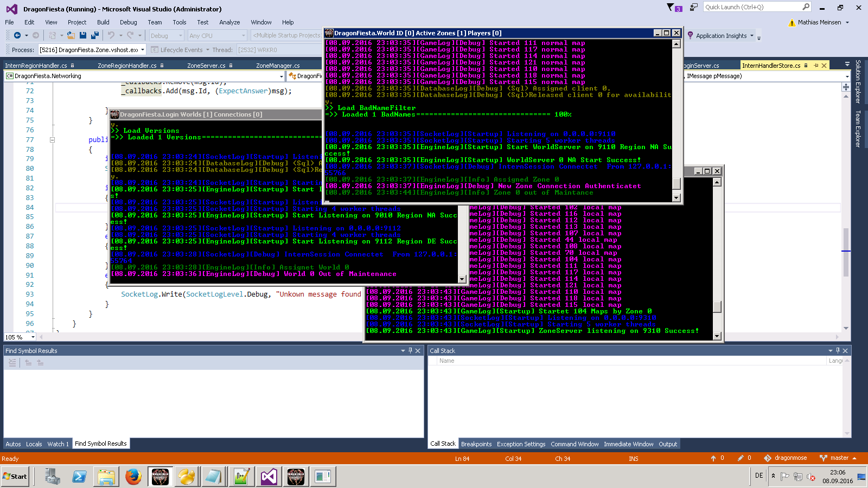Image resolution: width=868 pixels, height=488 pixels.
Task: Expand the Lifecycle Events dropdown arrow
Action: pyautogui.click(x=208, y=50)
